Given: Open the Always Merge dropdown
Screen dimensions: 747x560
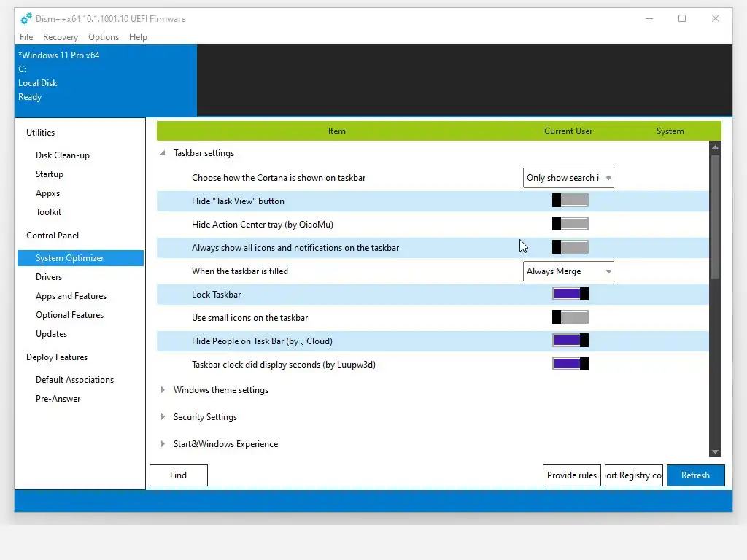Looking at the screenshot, I should (x=568, y=271).
